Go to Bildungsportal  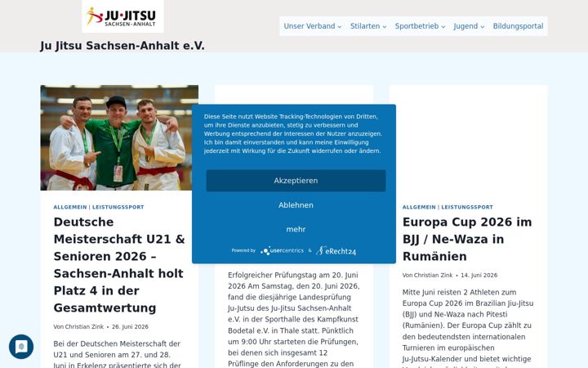tap(518, 26)
